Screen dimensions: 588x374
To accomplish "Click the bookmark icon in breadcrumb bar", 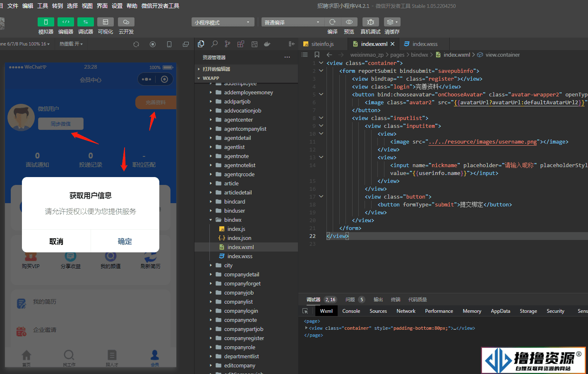I will pyautogui.click(x=317, y=55).
